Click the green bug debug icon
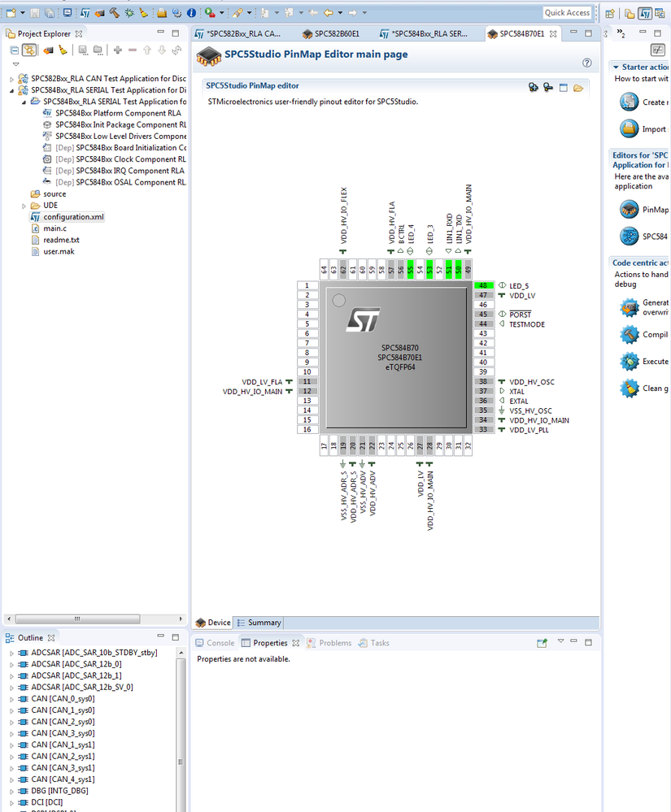Viewport: 671px width, 812px height. pyautogui.click(x=129, y=12)
